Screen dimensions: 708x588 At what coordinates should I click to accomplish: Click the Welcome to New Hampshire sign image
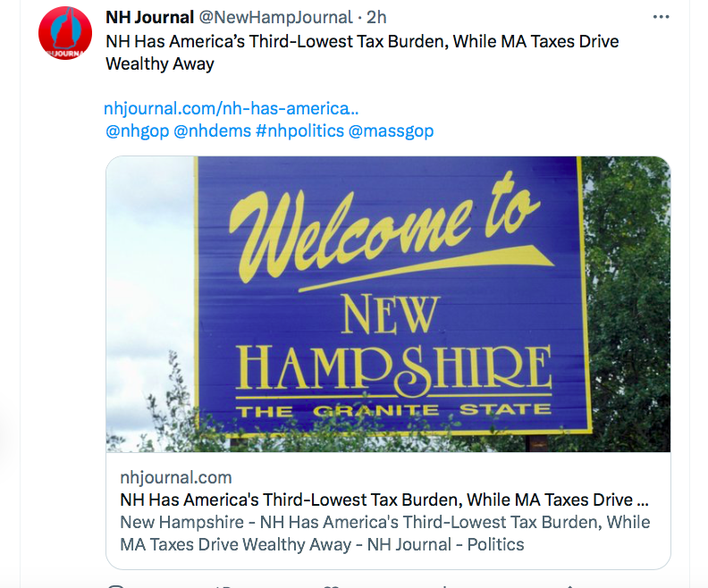(x=388, y=304)
